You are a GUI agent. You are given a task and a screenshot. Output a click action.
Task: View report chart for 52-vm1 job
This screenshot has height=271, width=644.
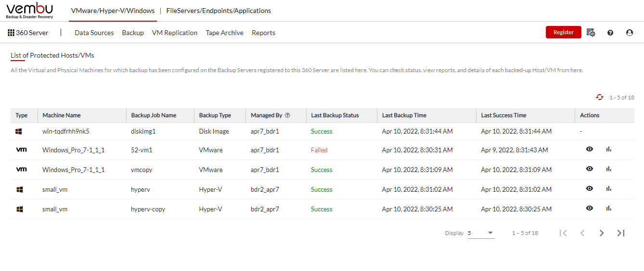pyautogui.click(x=609, y=149)
